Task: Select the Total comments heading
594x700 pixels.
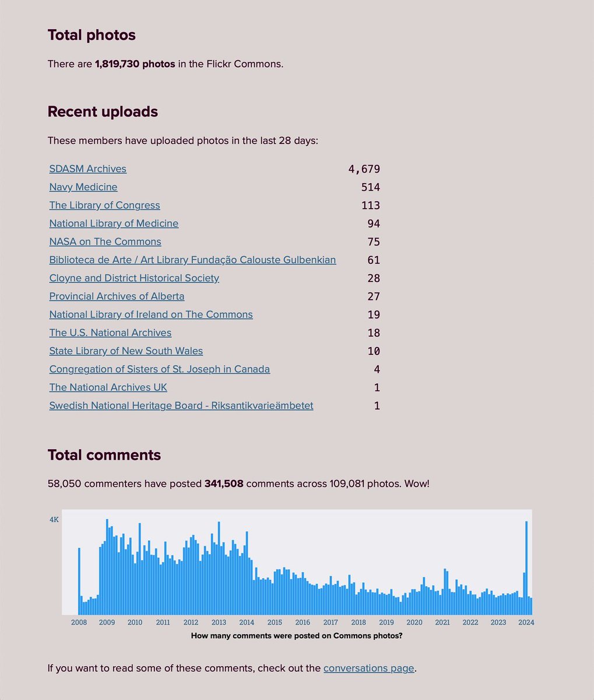Action: (x=104, y=455)
